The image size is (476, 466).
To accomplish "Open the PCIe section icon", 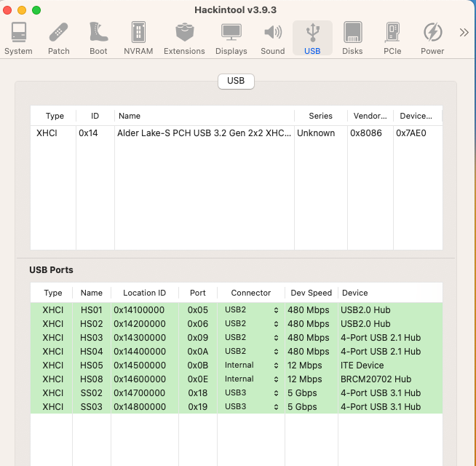I will tap(392, 38).
